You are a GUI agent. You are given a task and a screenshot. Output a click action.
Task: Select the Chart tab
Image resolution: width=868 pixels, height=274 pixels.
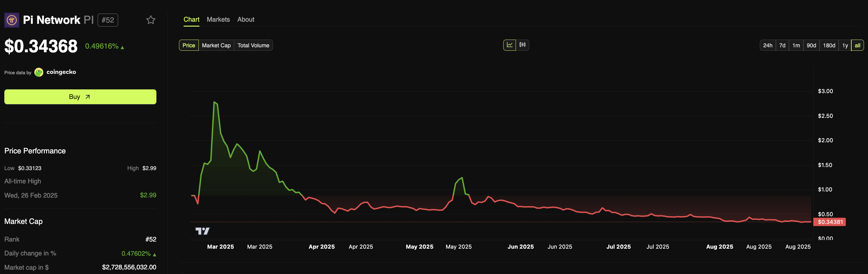click(x=191, y=19)
